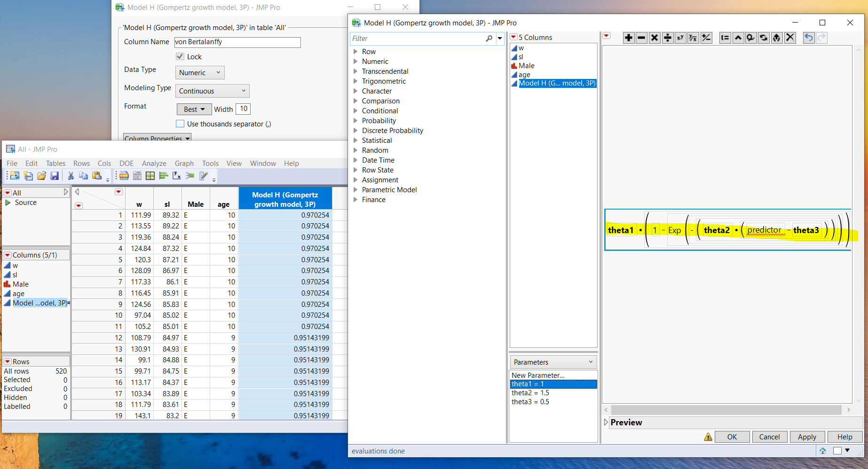Select the multiply operator in the formula toolbar

[x=655, y=38]
